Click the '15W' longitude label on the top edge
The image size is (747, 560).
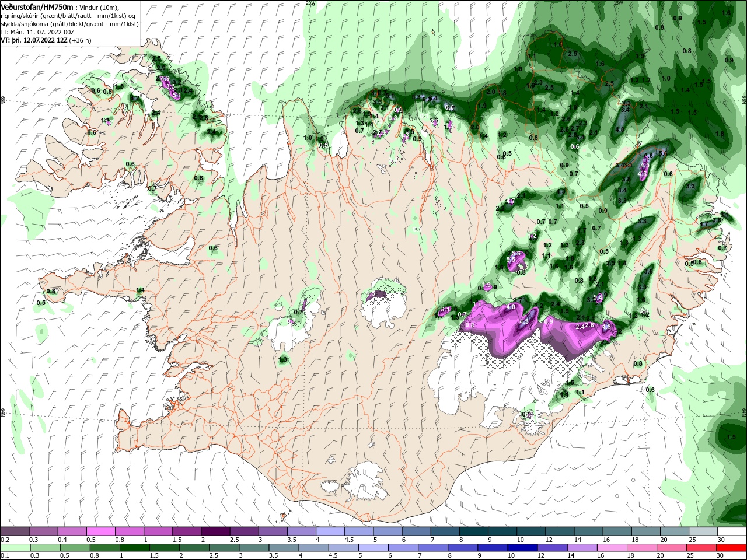click(x=619, y=2)
